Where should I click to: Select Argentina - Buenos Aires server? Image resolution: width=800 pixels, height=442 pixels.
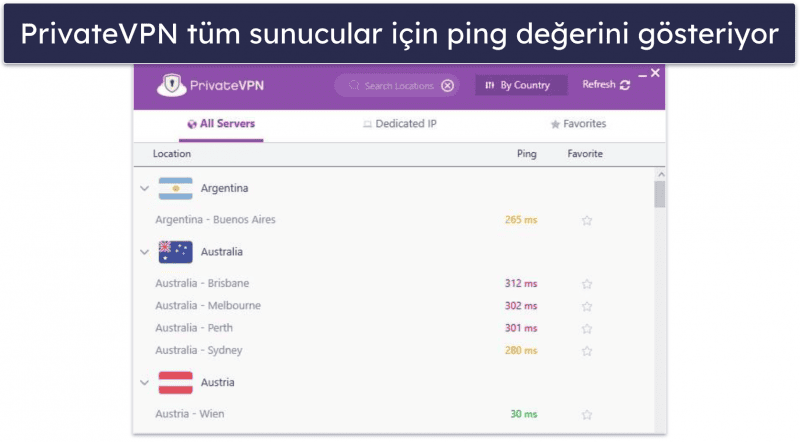[215, 219]
